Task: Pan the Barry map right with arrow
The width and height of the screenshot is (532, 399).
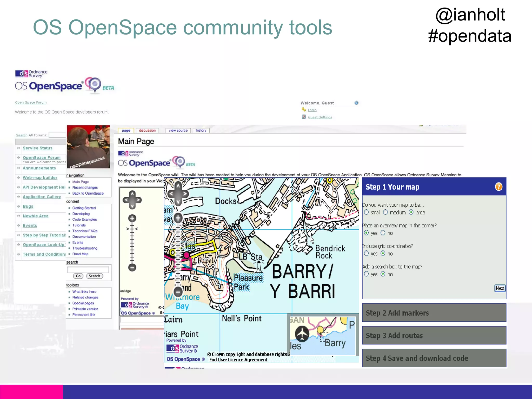Action: 185,194
